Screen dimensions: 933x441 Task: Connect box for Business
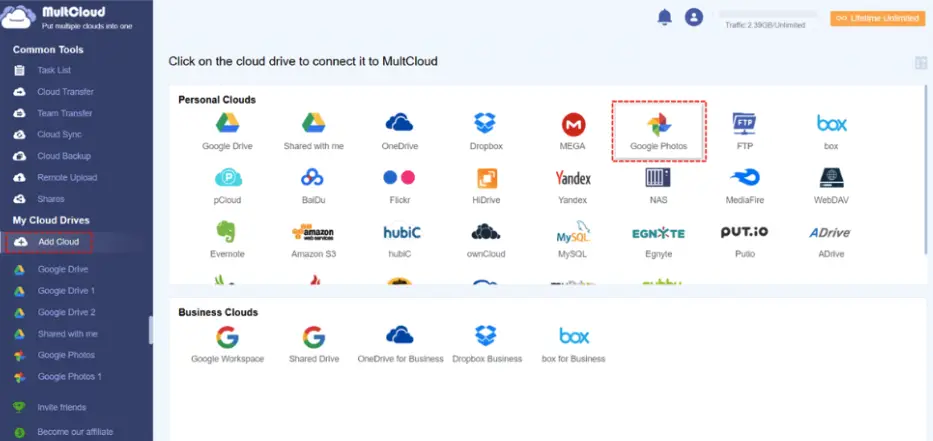[x=574, y=344]
